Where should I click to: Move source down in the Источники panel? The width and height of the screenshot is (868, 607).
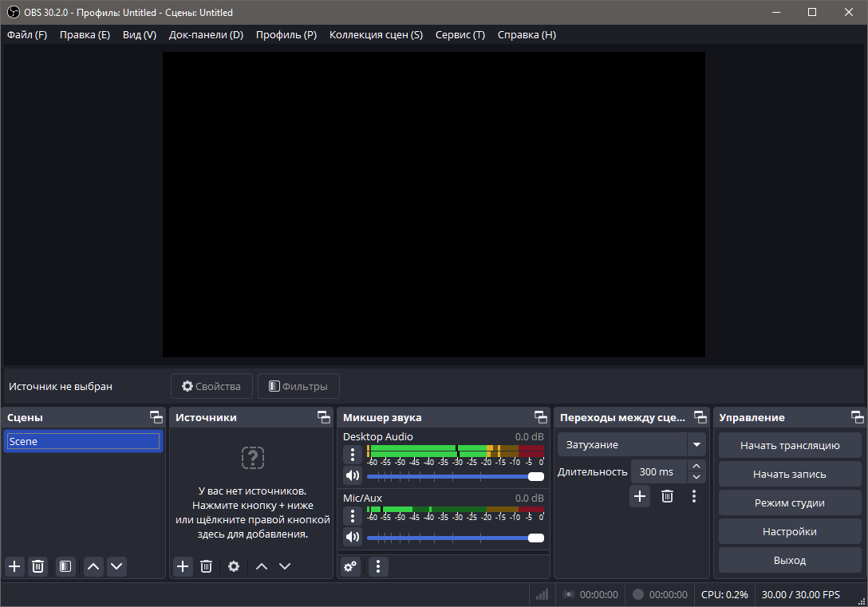(285, 566)
